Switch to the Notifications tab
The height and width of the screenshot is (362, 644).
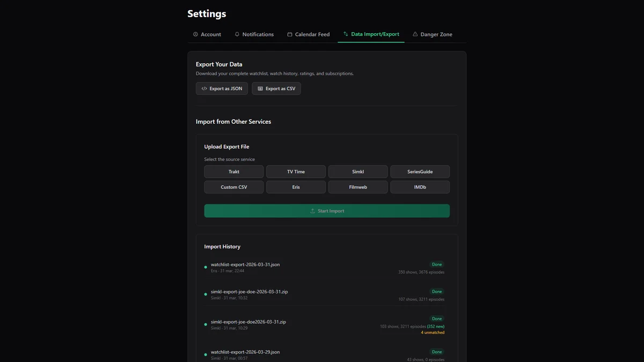[x=258, y=34]
